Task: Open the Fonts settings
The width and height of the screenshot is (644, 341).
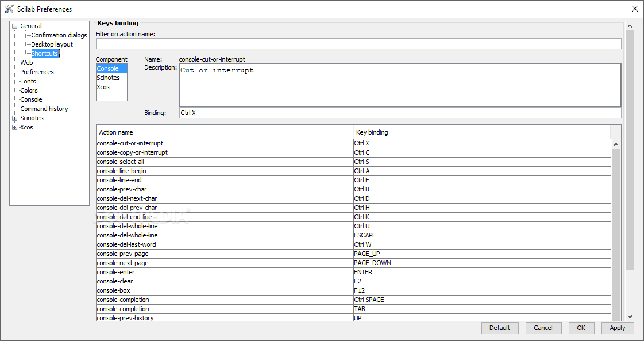Action: tap(28, 81)
